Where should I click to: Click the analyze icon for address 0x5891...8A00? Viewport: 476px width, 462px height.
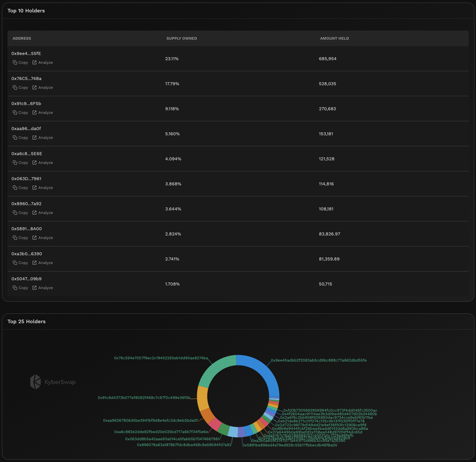point(34,238)
